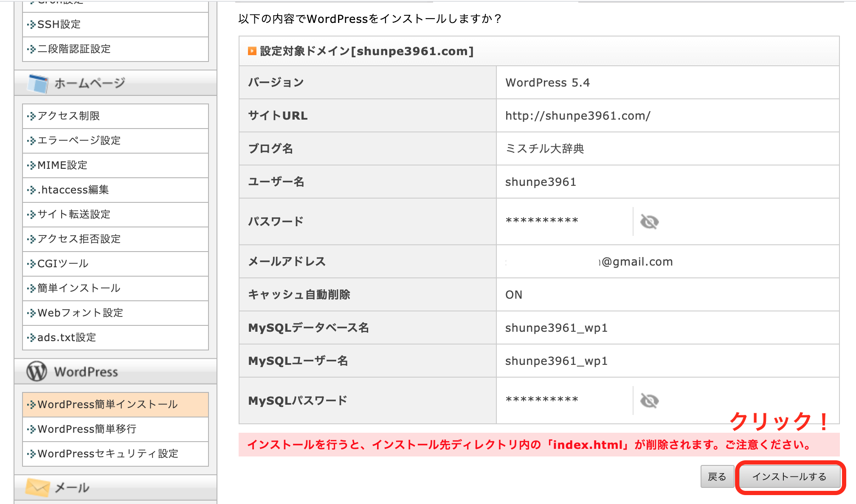Show the WordPress password via eye icon
Image resolution: width=856 pixels, height=504 pixels.
click(x=649, y=221)
